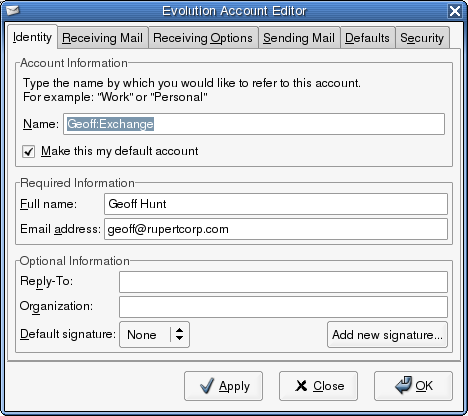Click the Email address label
Image resolution: width=468 pixels, height=416 pixels.
click(x=60, y=229)
